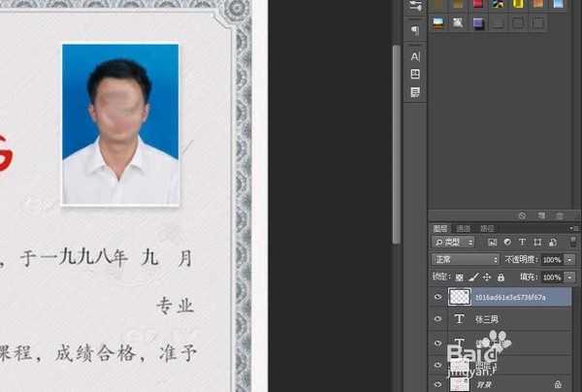Open the Paragraph panel icon in dock

(x=415, y=30)
